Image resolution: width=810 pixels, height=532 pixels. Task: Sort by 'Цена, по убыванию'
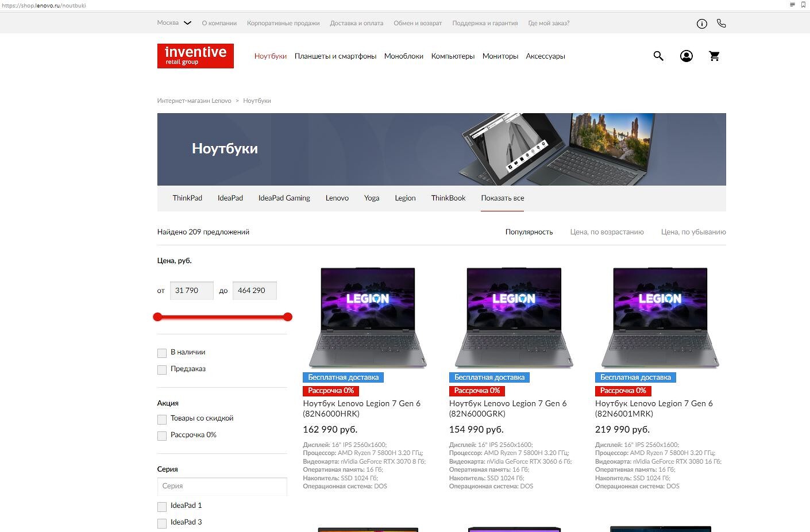pyautogui.click(x=693, y=232)
